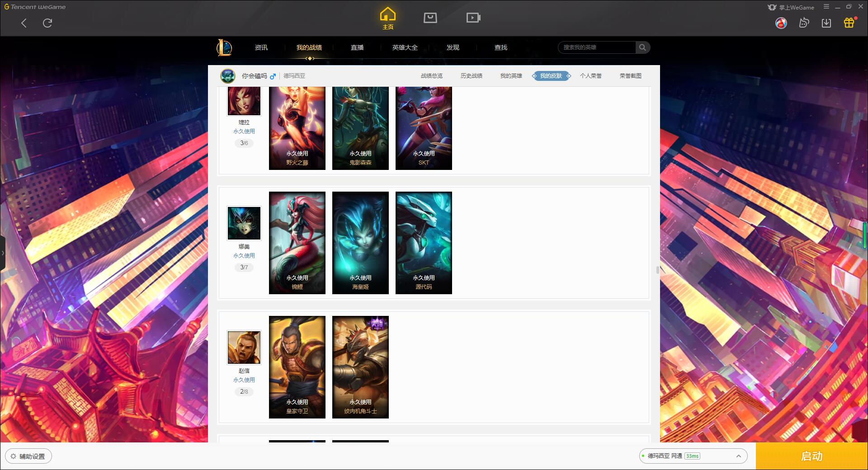Refresh the page with the reload icon
Image resolution: width=868 pixels, height=470 pixels.
47,23
